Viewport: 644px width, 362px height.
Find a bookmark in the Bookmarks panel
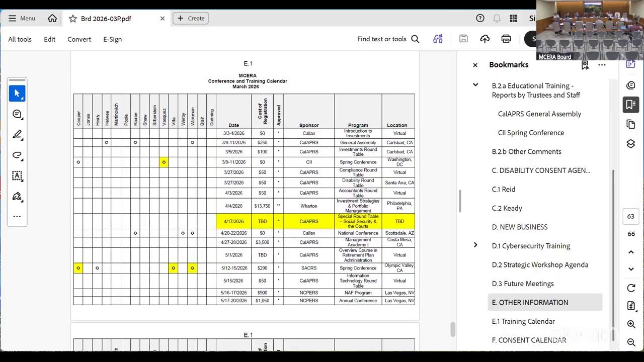tap(585, 65)
